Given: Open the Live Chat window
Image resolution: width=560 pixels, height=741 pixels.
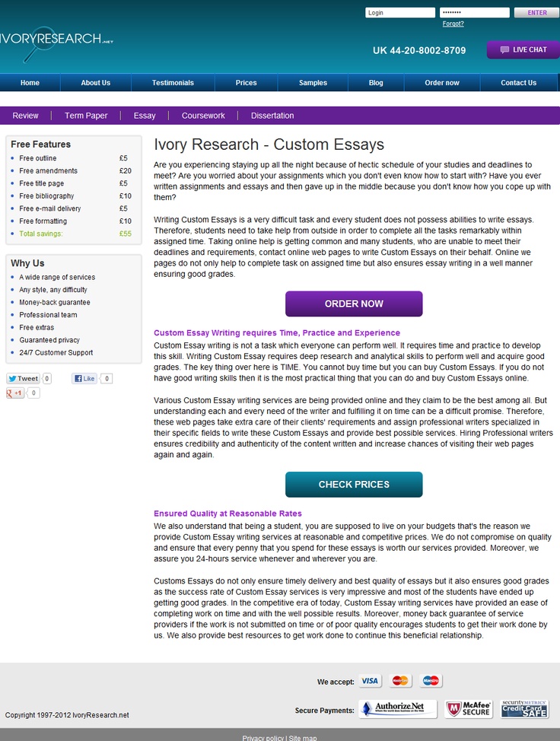Looking at the screenshot, I should coord(523,49).
